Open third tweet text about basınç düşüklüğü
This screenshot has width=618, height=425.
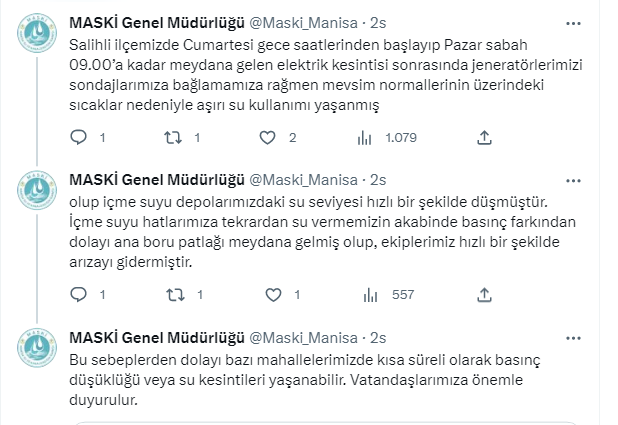click(305, 380)
